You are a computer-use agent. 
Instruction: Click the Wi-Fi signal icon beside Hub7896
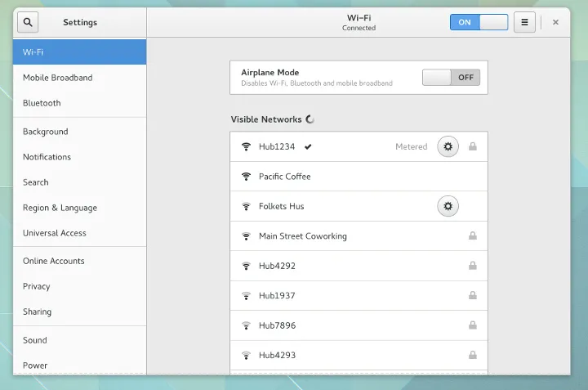(246, 325)
